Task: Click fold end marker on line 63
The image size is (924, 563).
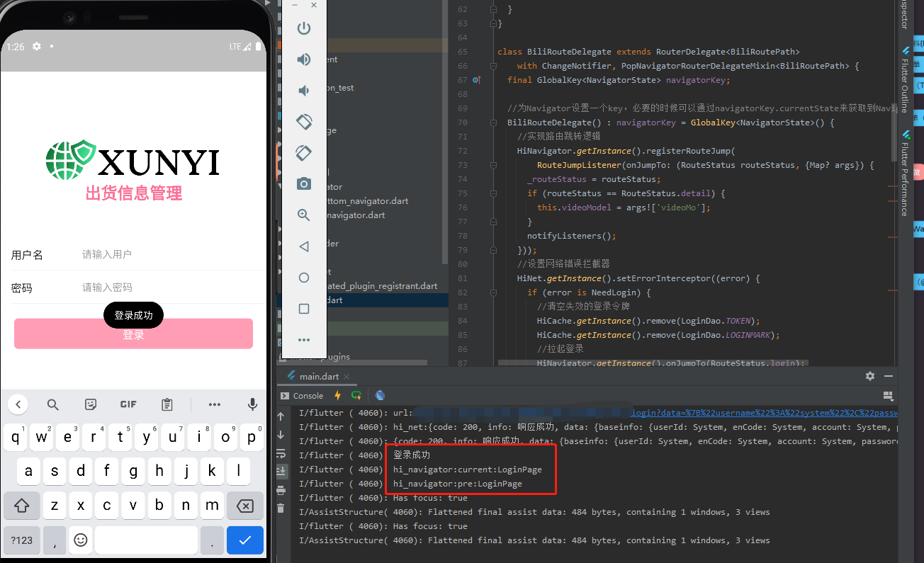Action: point(494,23)
